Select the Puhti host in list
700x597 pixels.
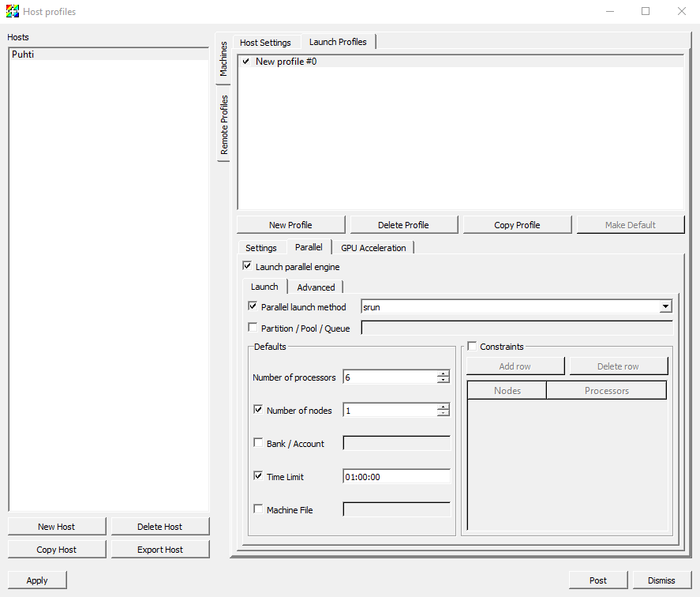click(x=23, y=54)
